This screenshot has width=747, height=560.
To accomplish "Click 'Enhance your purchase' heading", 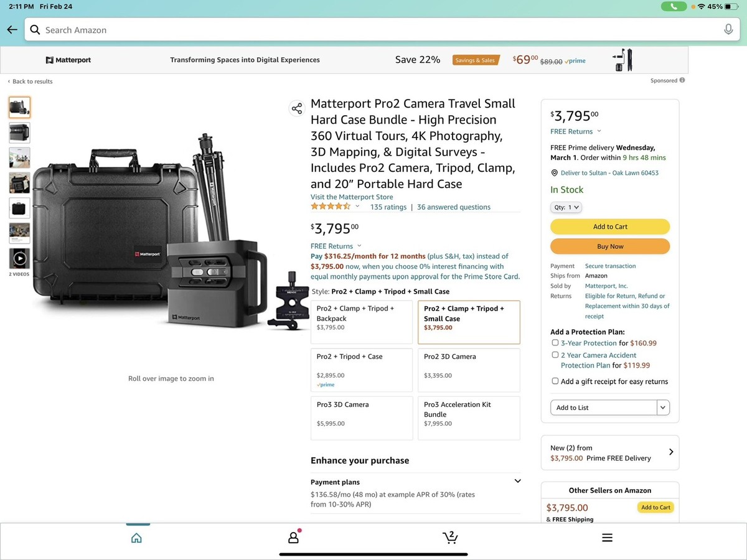I will tap(360, 460).
